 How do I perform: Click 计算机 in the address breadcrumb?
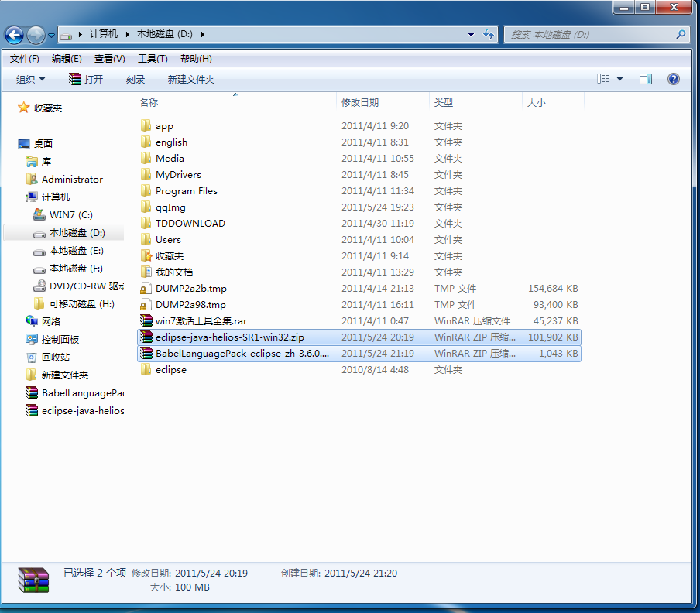tap(104, 34)
